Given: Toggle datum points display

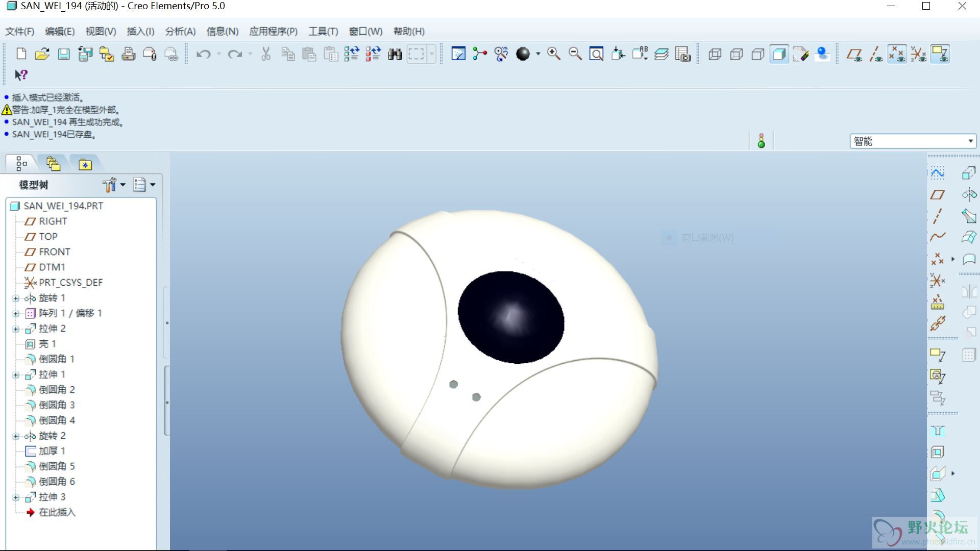Looking at the screenshot, I should pyautogui.click(x=897, y=54).
